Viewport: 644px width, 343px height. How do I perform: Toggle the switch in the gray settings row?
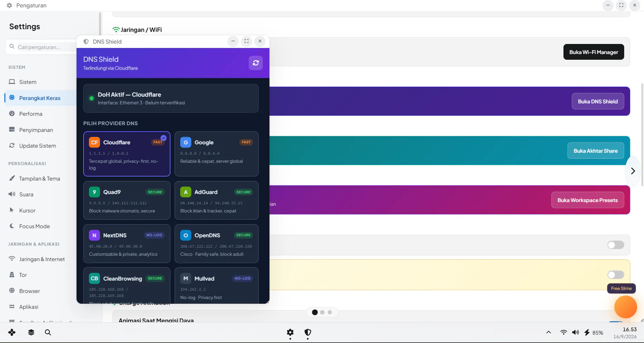[615, 245]
